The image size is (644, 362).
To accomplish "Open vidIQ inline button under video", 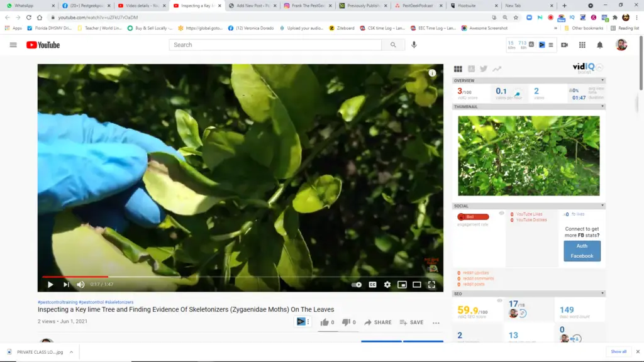I will click(x=301, y=322).
